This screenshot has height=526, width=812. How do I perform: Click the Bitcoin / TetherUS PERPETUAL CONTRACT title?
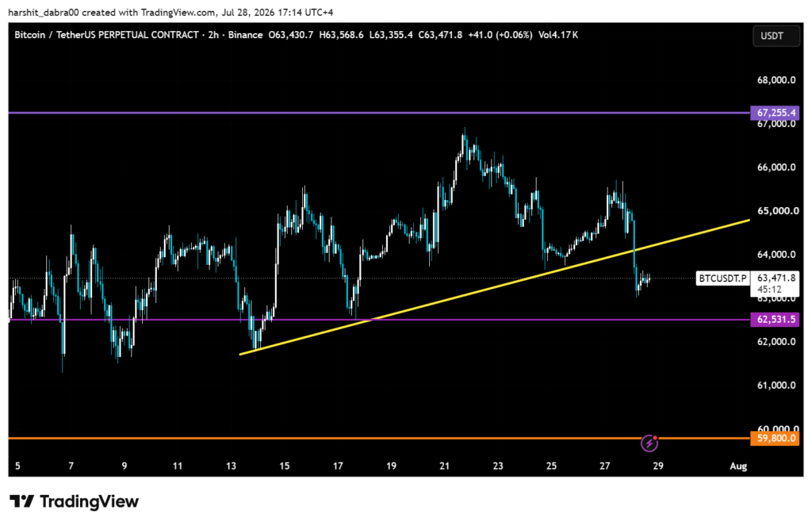click(107, 35)
